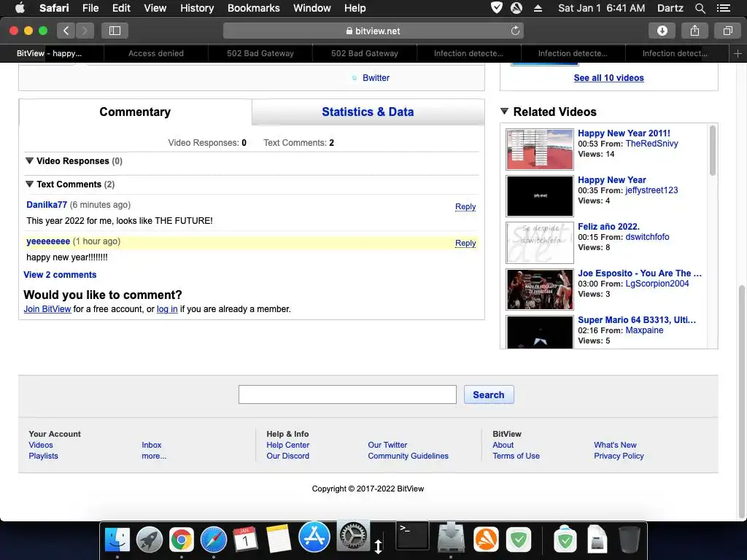
Task: Open the Joe Esposito video thumbnail
Action: click(540, 289)
